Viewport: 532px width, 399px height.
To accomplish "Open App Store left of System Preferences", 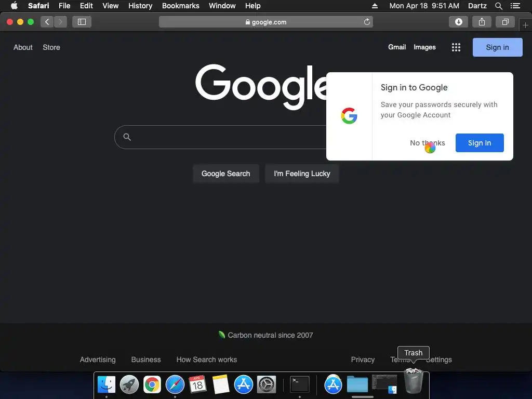I will click(x=244, y=385).
